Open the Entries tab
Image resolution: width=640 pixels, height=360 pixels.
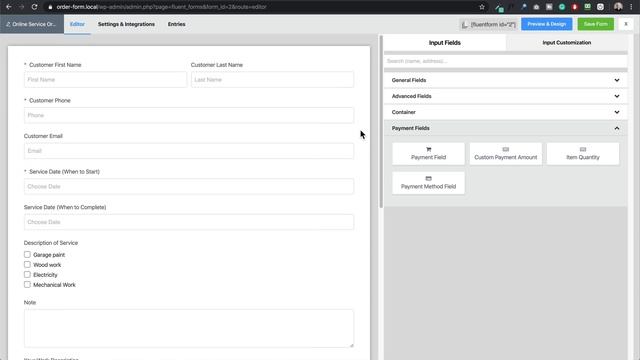pyautogui.click(x=176, y=24)
